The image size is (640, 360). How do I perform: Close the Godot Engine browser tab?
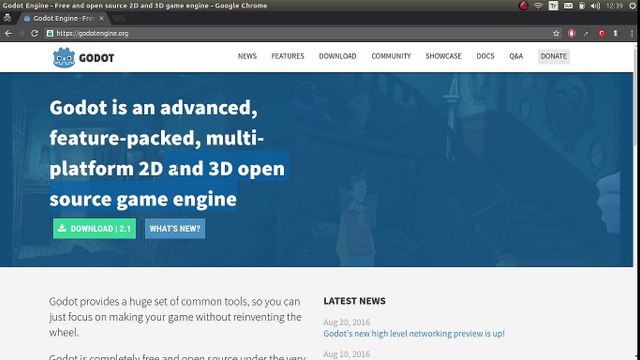101,18
